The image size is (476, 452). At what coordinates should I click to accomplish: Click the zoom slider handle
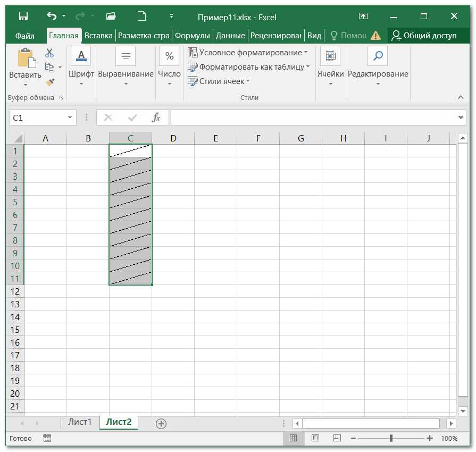click(x=391, y=438)
